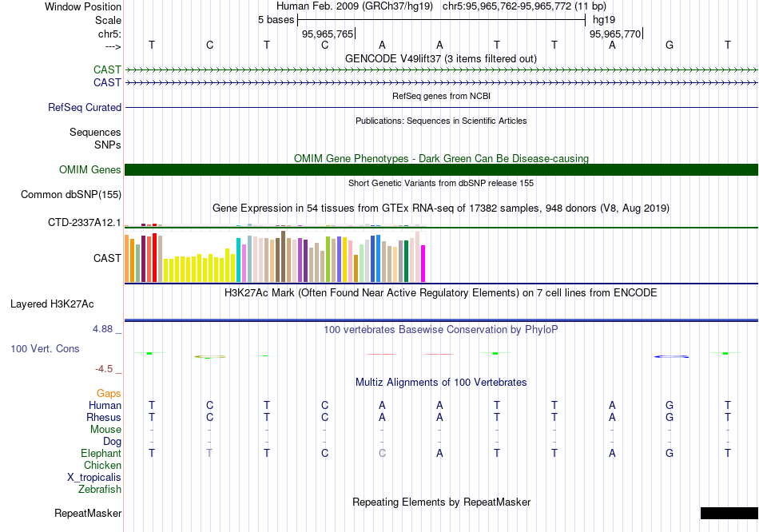This screenshot has height=532, width=759.
Task: Click the 95,965,770 position marker
Action: (x=616, y=34)
